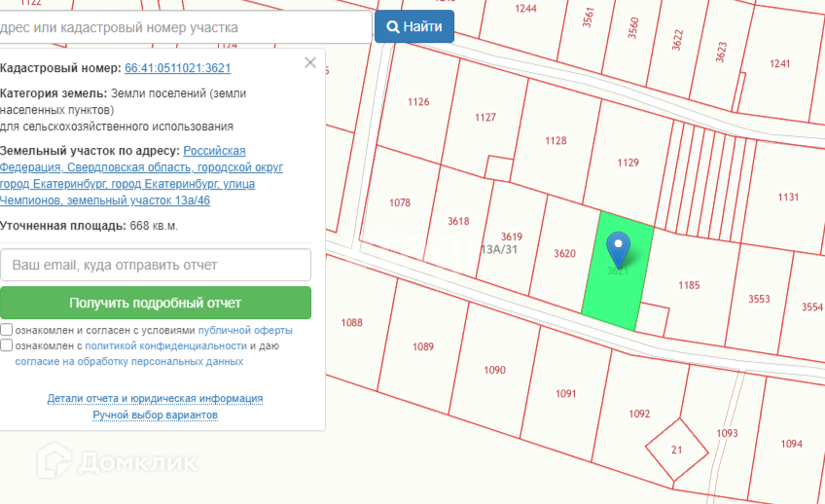Select parcel 3619 on the map
The width and height of the screenshot is (825, 504).
511,236
